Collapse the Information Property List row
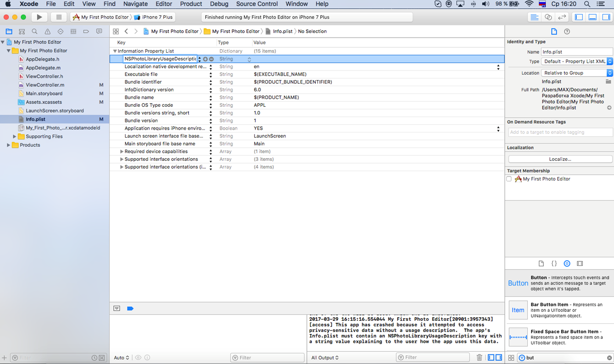Screen dimensions: 614x364 point(115,51)
